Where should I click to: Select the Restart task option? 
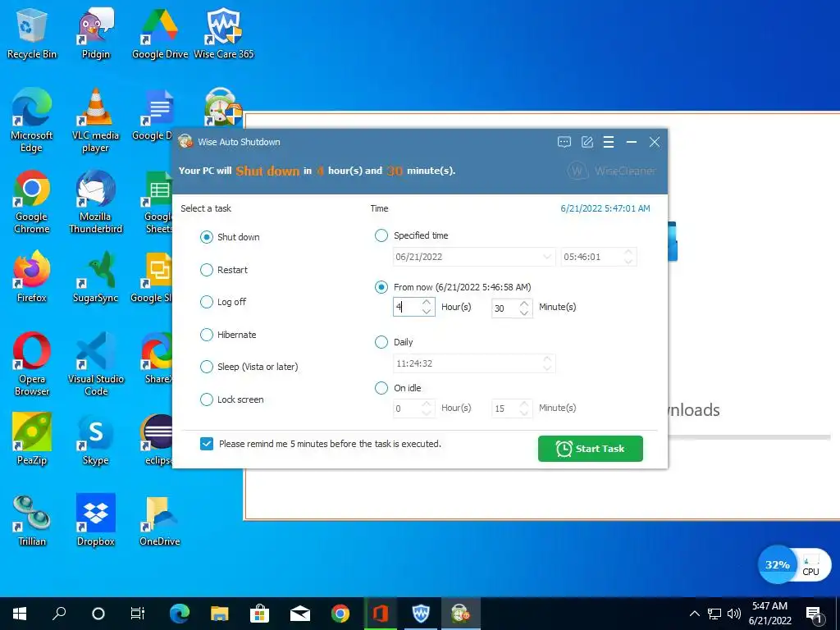pyautogui.click(x=206, y=270)
